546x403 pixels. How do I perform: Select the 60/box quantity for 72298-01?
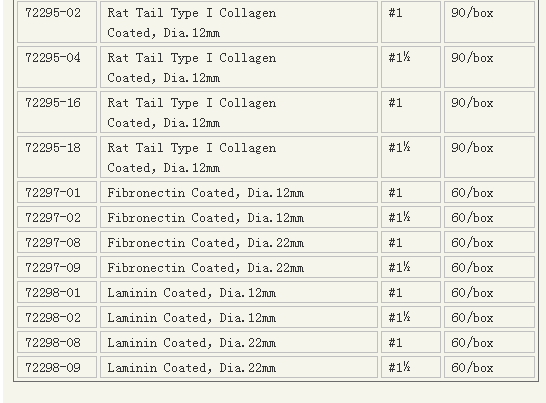pyautogui.click(x=472, y=293)
